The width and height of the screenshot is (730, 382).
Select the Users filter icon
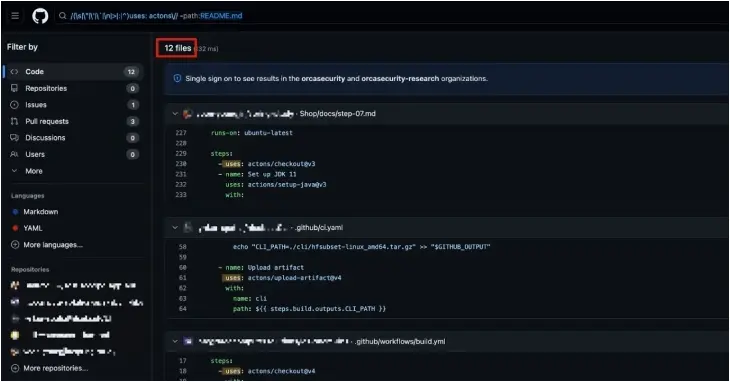point(14,154)
